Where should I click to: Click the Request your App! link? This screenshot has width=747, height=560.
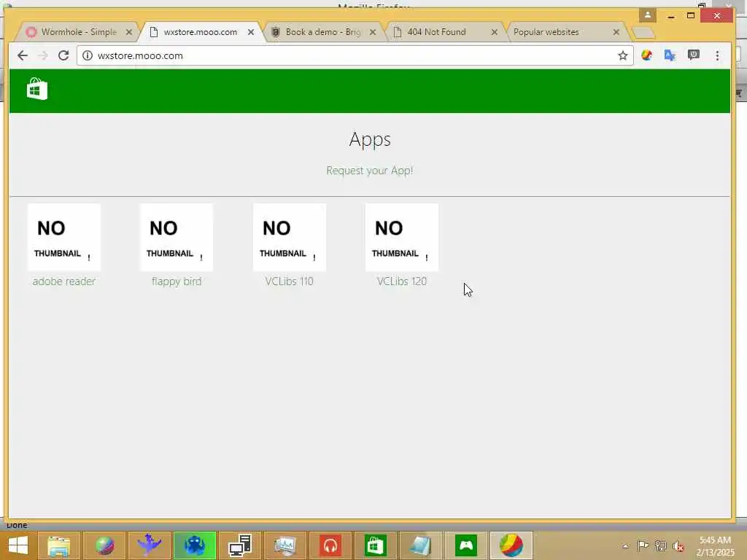coord(370,171)
